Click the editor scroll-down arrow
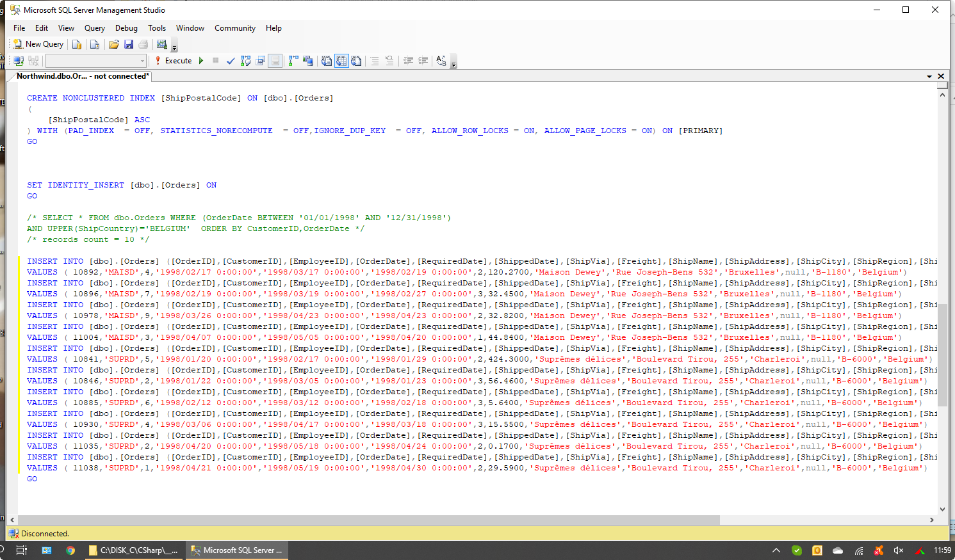 [x=942, y=509]
